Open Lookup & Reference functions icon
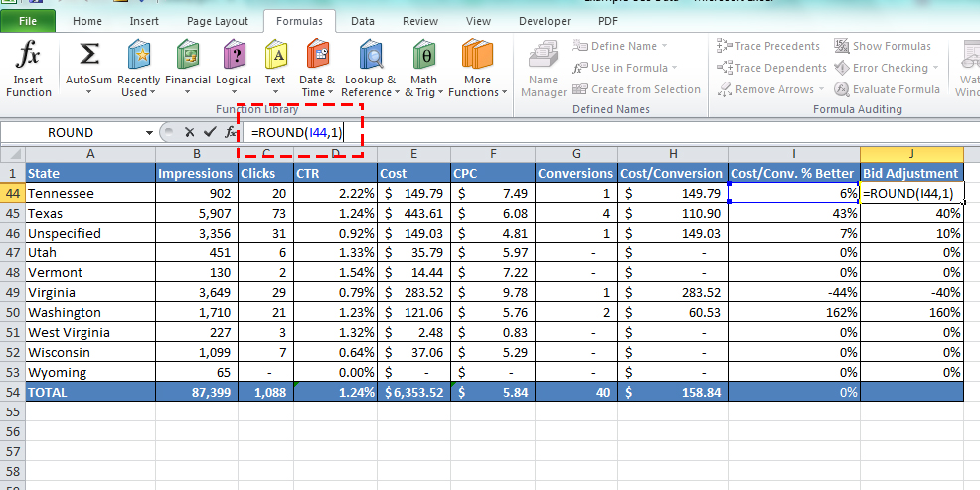Screen dimensions: 980x490 371,55
